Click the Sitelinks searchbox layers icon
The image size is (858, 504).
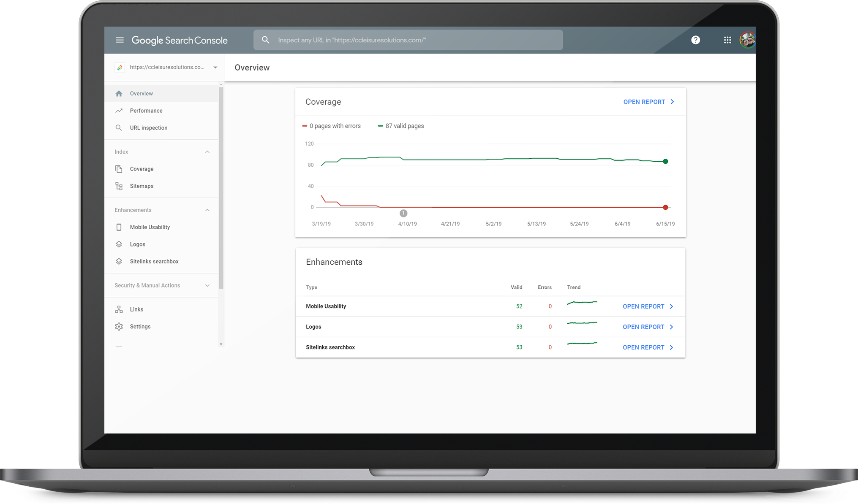pos(119,261)
